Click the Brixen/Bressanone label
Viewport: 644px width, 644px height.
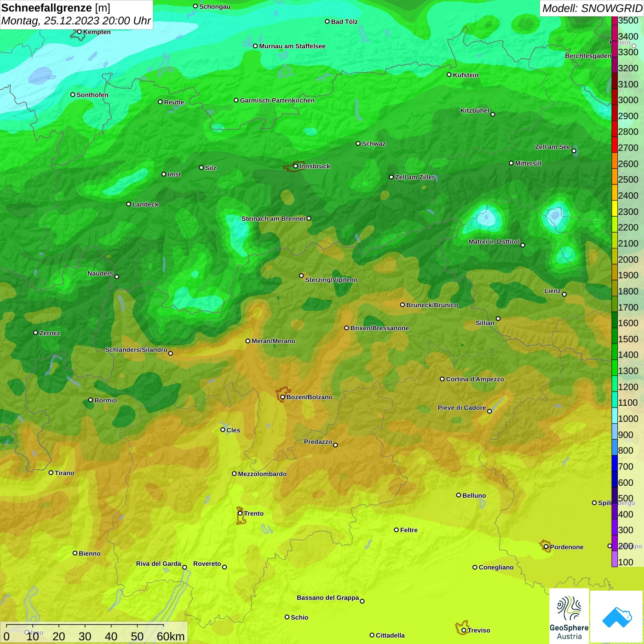[379, 328]
